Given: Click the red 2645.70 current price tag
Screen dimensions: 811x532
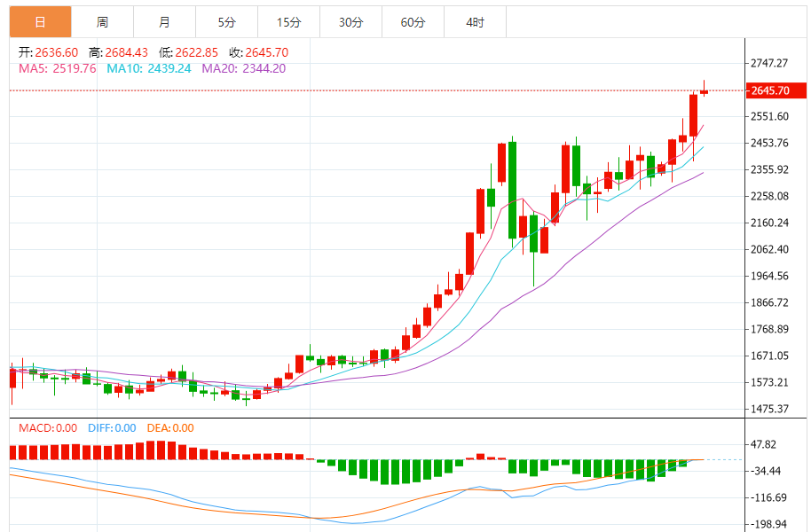Looking at the screenshot, I should click(776, 90).
